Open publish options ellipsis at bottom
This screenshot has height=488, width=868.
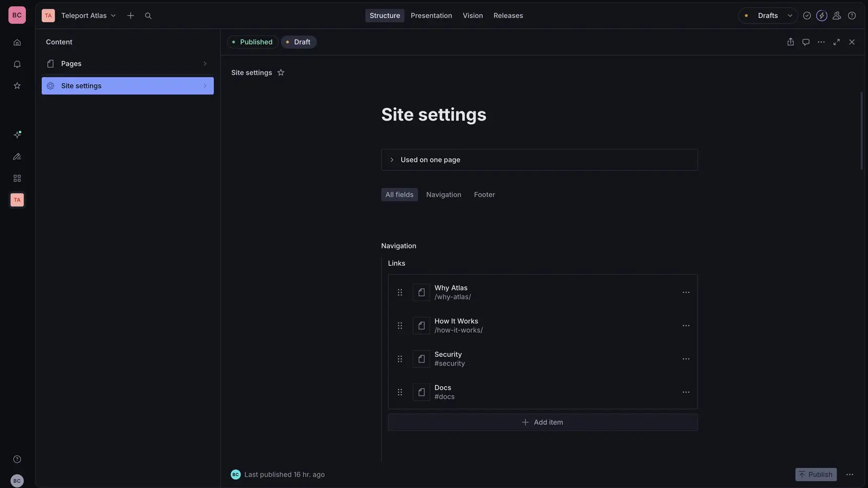coord(850,474)
